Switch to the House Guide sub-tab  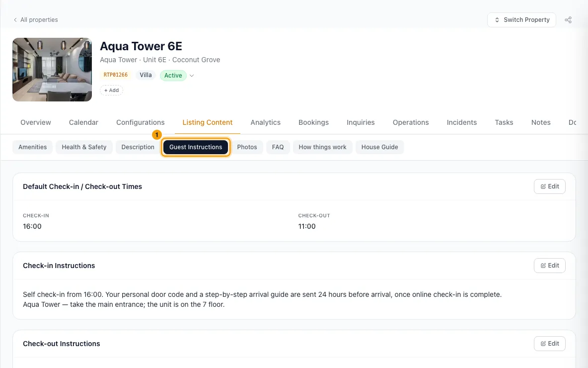379,147
